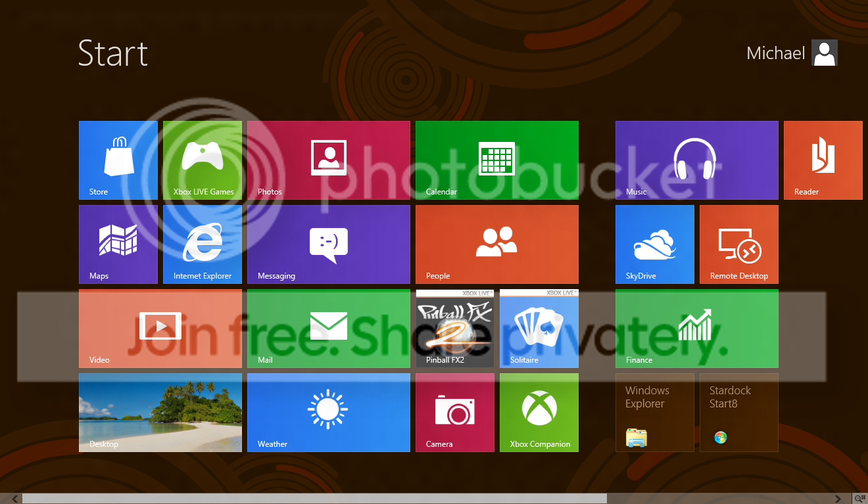Screen dimensions: 868x504
Task: Launch Pinball FX2 game tile
Action: pyautogui.click(x=455, y=329)
